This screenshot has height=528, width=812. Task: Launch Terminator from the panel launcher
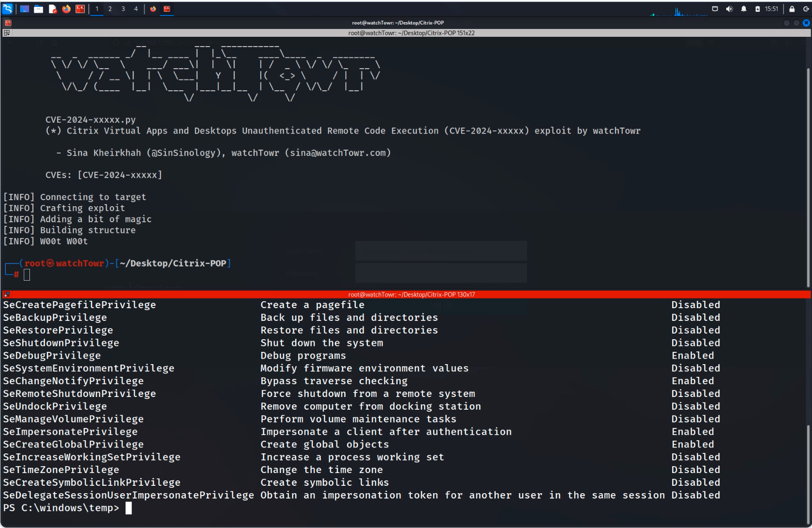(80, 9)
